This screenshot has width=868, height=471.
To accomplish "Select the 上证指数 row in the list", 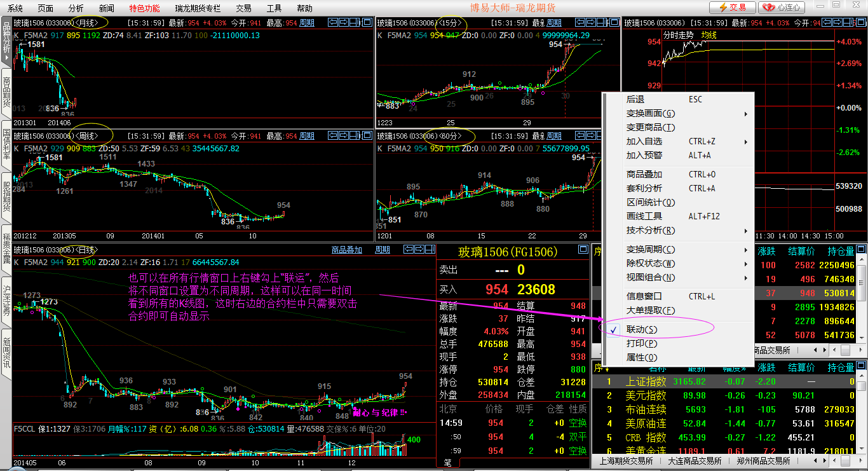I will coord(646,381).
